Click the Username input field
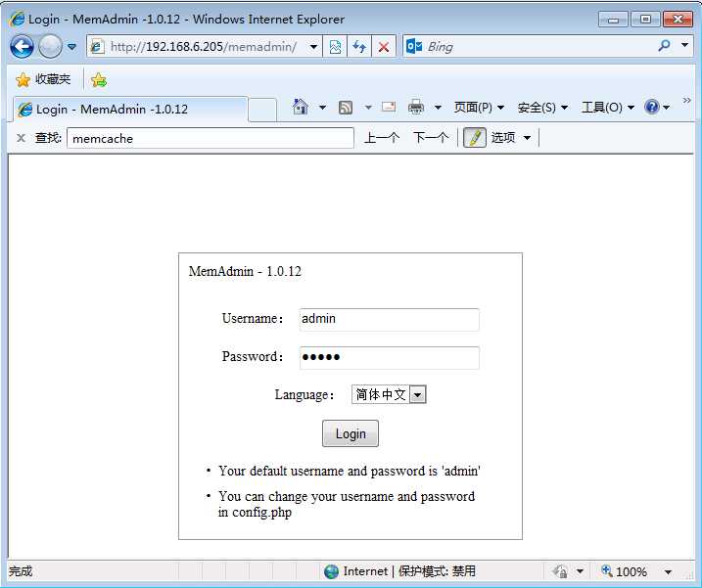702x588 pixels. (x=389, y=320)
